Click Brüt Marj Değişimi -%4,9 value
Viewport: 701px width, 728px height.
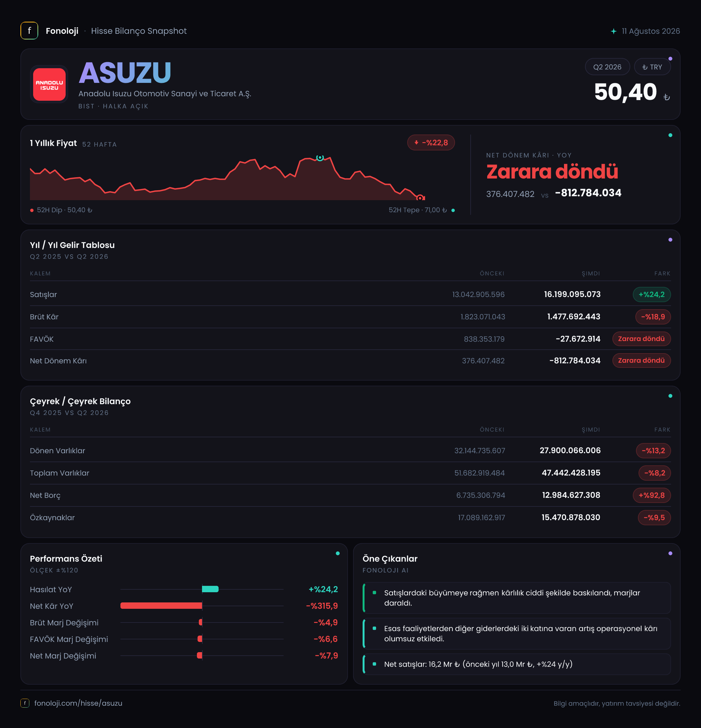coord(326,622)
